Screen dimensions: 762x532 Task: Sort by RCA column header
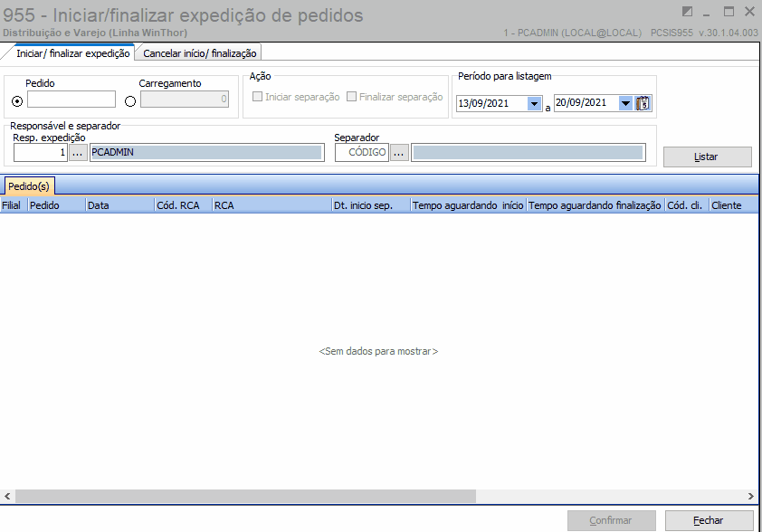tap(272, 205)
